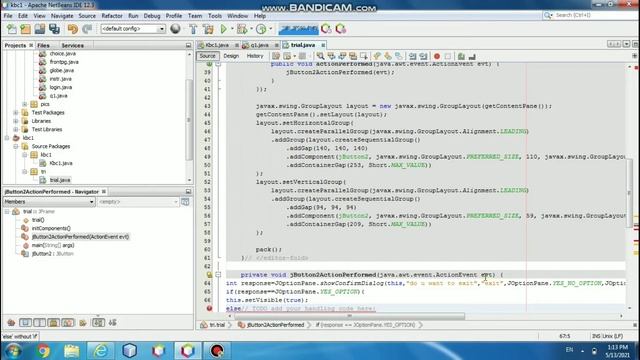Click the Shift Line Left icon in editor toolbar
This screenshot has width=640, height=360.
pyautogui.click(x=413, y=56)
